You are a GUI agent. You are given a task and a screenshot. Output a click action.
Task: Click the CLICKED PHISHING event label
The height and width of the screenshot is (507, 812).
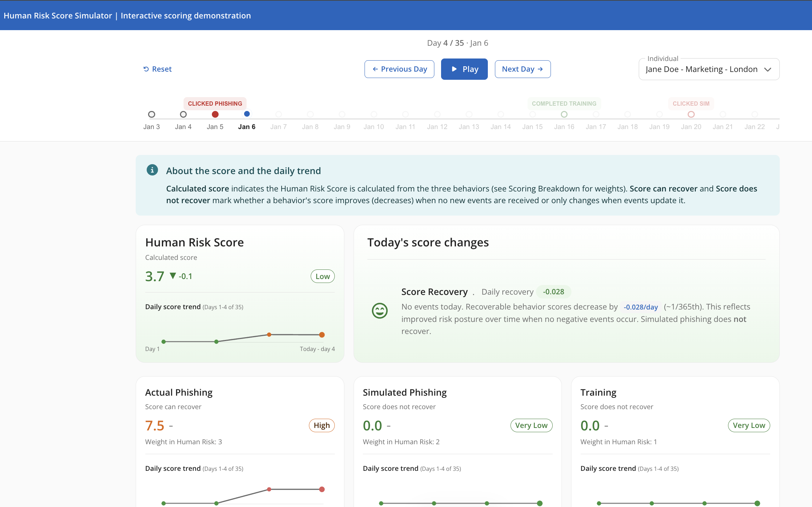[215, 104]
